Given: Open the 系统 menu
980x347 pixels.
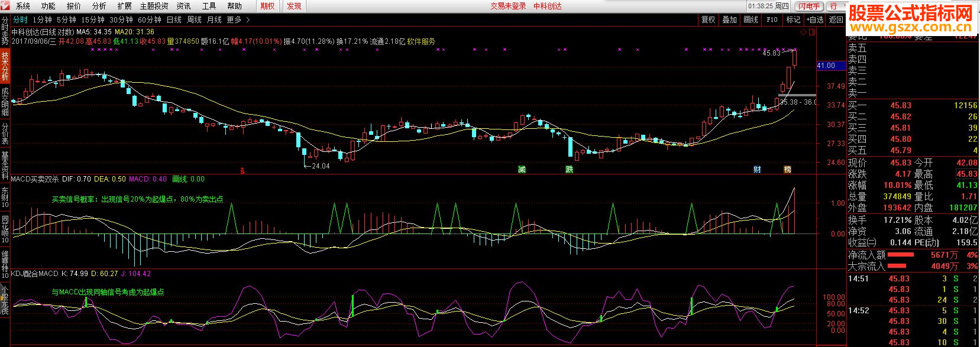Looking at the screenshot, I should (22, 6).
